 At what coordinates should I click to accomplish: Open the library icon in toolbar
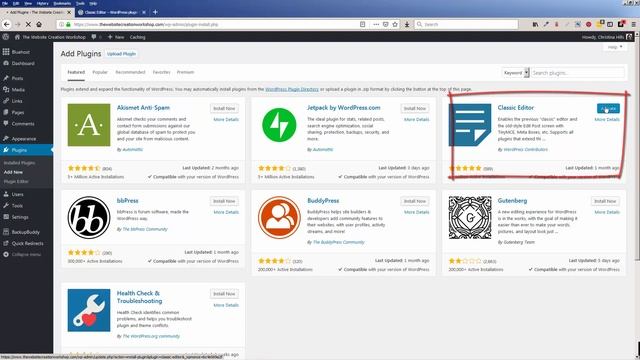535,24
